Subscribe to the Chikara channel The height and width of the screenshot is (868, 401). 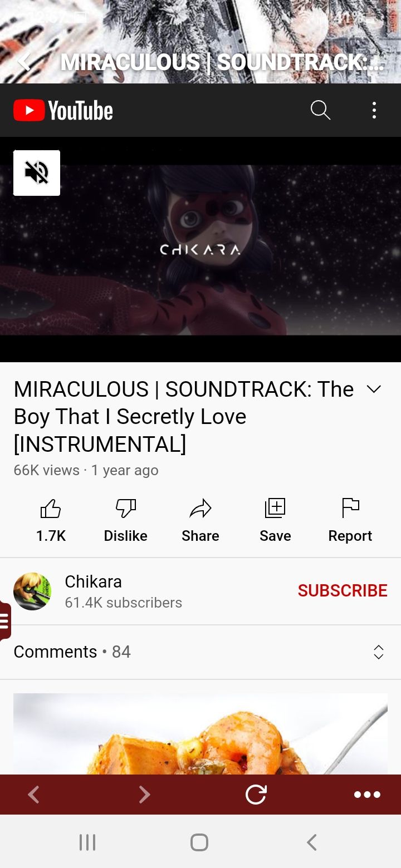coord(343,590)
